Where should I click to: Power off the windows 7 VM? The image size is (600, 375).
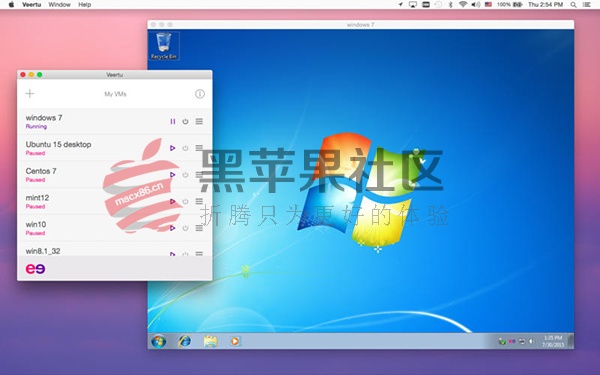(x=185, y=121)
